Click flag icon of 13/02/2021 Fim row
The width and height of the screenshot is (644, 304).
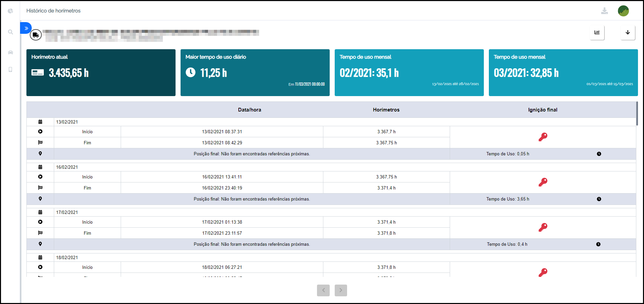40,143
